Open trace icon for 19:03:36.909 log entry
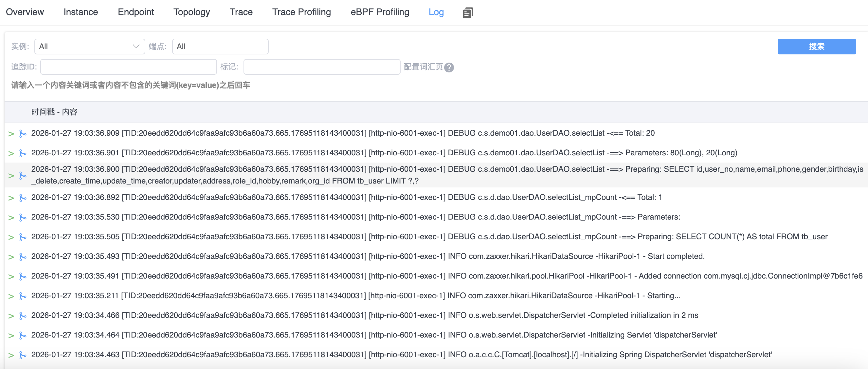The height and width of the screenshot is (369, 868). pos(23,134)
